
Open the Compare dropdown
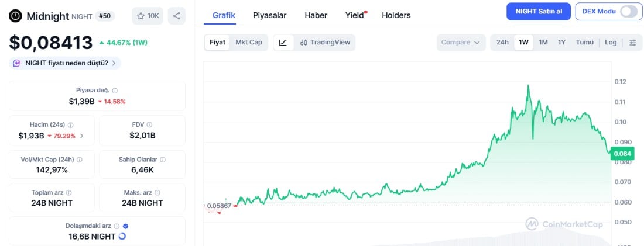coord(461,42)
